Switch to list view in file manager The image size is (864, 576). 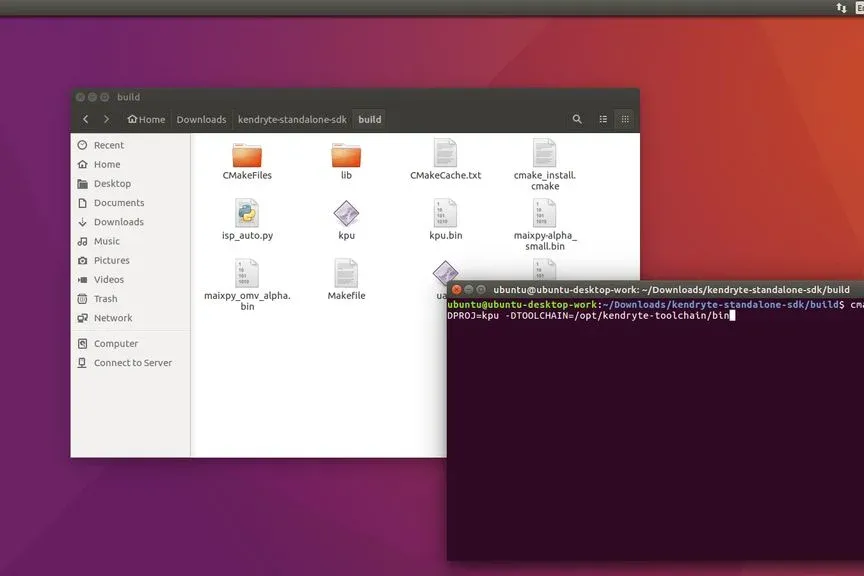click(603, 119)
